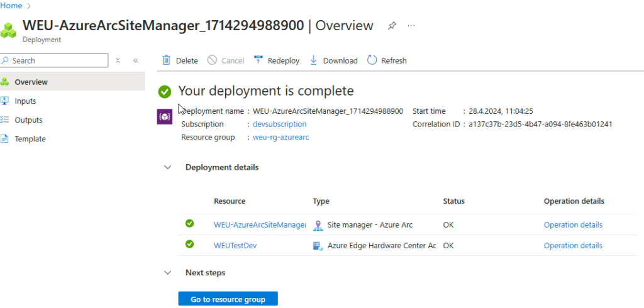Screen dimensions: 644x308
Task: Open the weu-rg-azurearc resource group link
Action: [x=281, y=137]
